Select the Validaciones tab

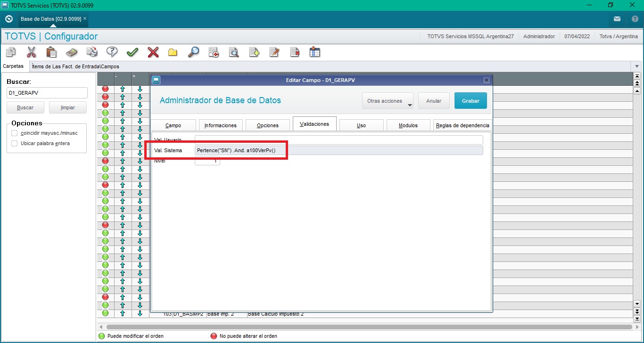pos(314,124)
